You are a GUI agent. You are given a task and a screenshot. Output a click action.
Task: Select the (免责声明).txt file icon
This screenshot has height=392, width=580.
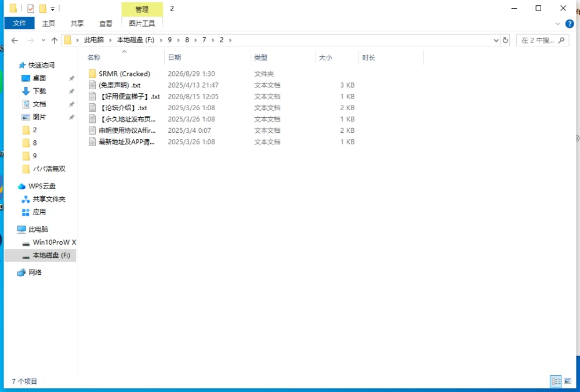coord(92,85)
